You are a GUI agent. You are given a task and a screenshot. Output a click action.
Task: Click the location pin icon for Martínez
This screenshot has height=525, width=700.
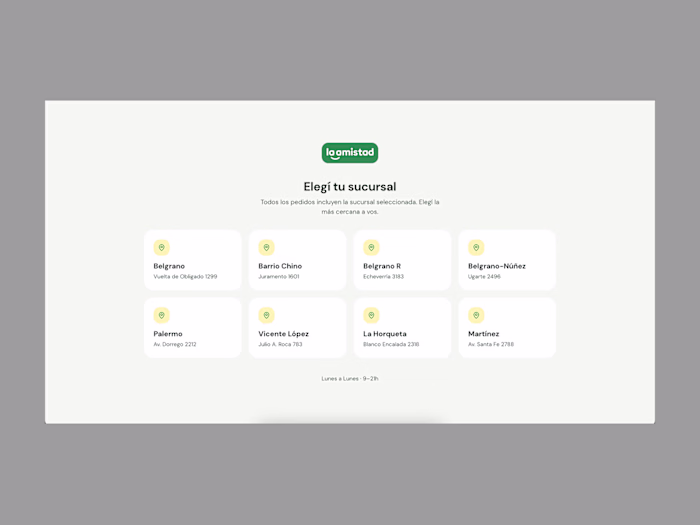(476, 315)
